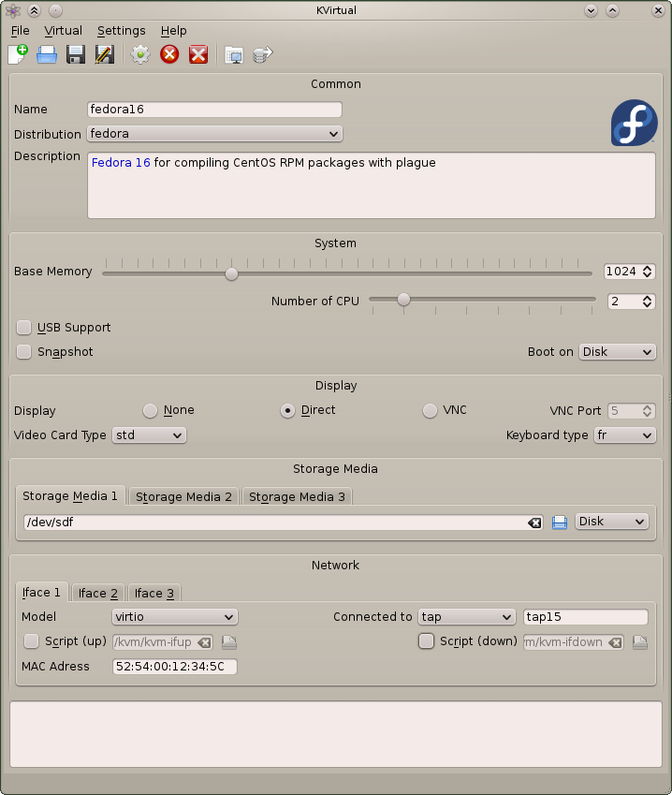Viewport: 672px width, 795px height.
Task: Switch to Storage Media 2 tab
Action: coord(183,497)
